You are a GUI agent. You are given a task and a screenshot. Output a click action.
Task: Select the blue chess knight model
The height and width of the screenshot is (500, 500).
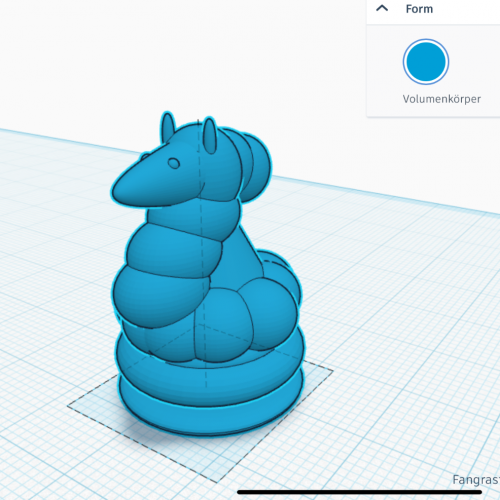[x=207, y=273]
